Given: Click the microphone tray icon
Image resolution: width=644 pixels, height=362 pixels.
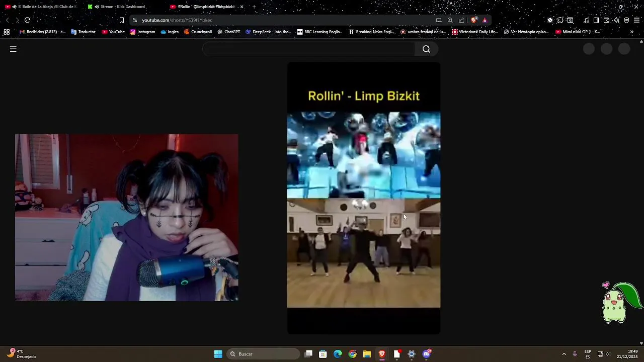Looking at the screenshot, I should point(575,354).
